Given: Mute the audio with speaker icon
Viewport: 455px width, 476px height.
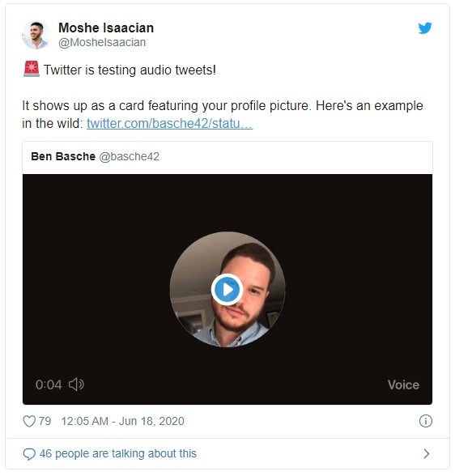Looking at the screenshot, I should click(x=76, y=385).
